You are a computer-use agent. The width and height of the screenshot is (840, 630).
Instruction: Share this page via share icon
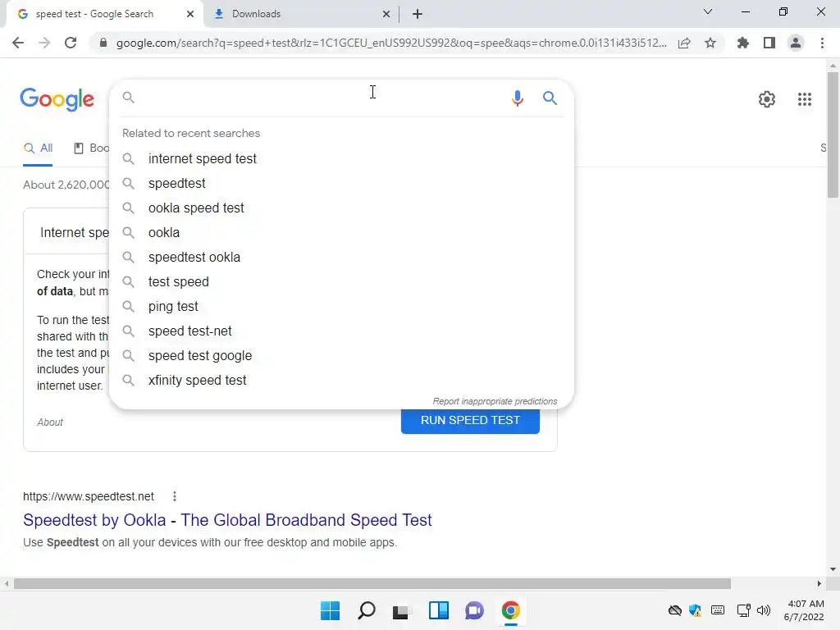tap(684, 43)
